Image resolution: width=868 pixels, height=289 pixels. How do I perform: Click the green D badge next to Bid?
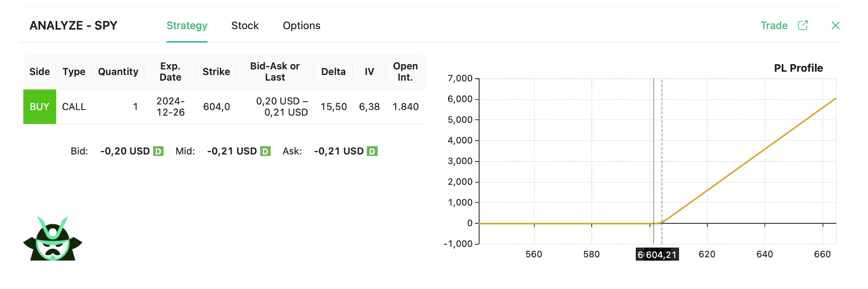click(158, 152)
